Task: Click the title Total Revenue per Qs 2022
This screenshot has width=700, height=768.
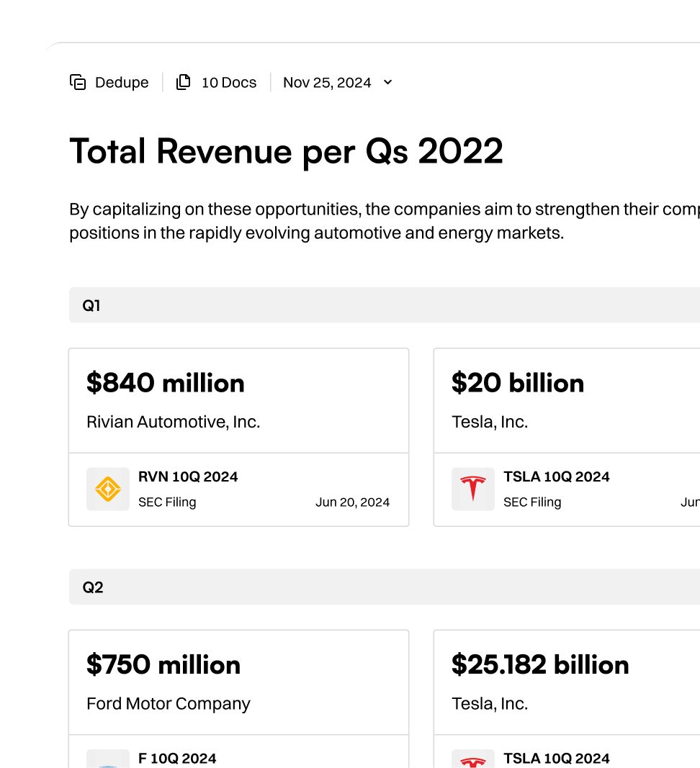Action: tap(286, 151)
